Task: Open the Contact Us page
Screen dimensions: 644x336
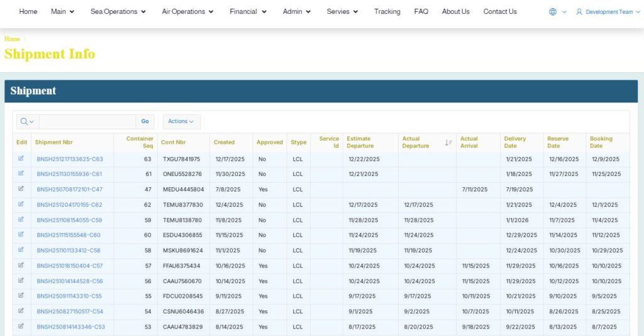Action: tap(500, 11)
